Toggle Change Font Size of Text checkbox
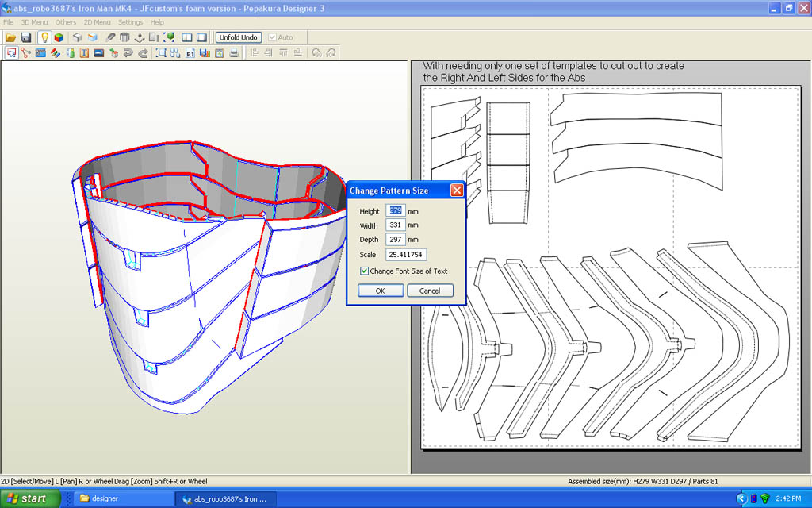812x508 pixels. [x=365, y=271]
